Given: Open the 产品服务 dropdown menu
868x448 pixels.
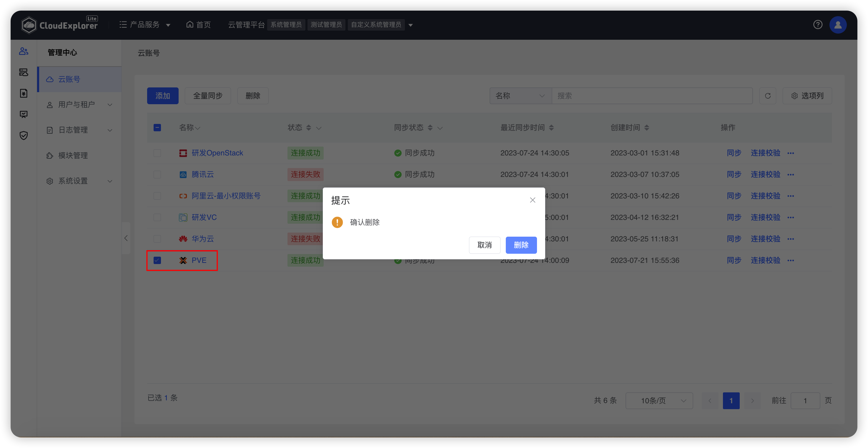Looking at the screenshot, I should [x=145, y=25].
